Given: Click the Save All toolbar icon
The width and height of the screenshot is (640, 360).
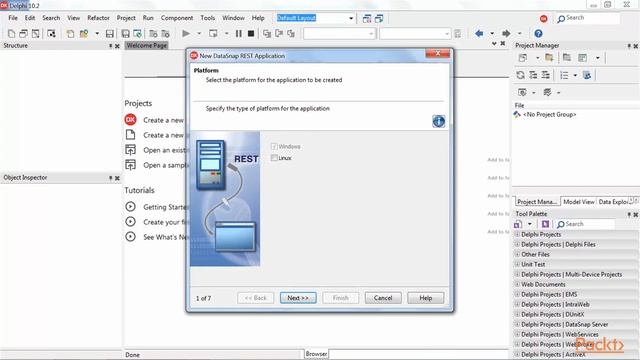Looking at the screenshot, I should (x=125, y=33).
